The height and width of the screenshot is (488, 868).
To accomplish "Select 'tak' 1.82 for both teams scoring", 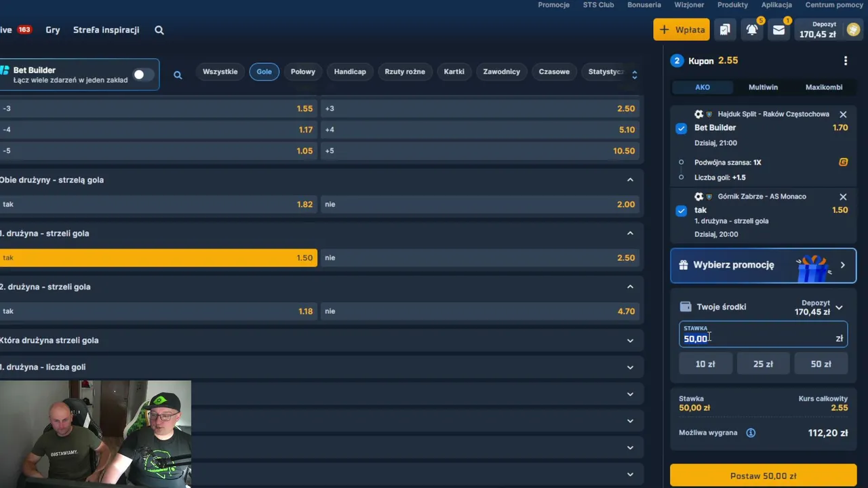I will pos(158,204).
